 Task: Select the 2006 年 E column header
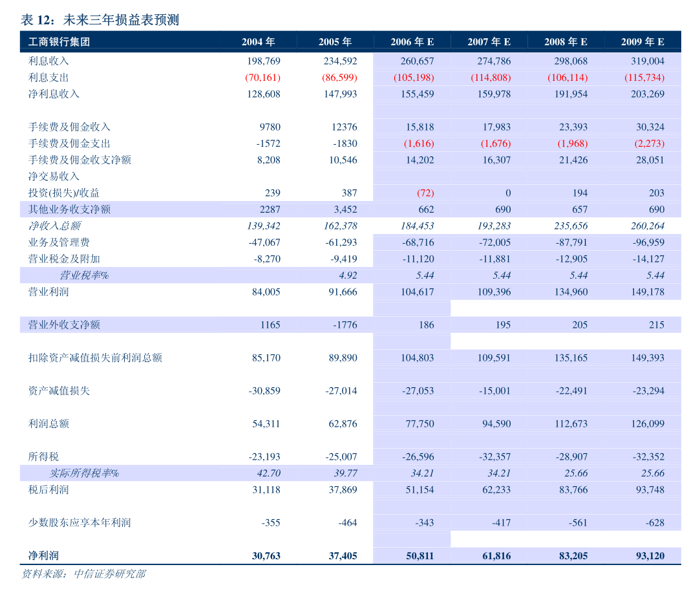(x=412, y=42)
